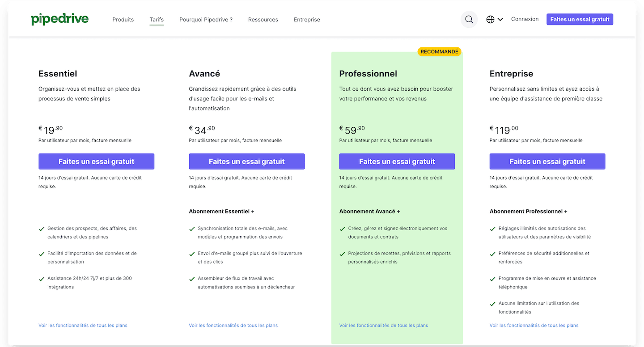View all plan features under Professionnel
The image size is (644, 347).
click(x=383, y=326)
